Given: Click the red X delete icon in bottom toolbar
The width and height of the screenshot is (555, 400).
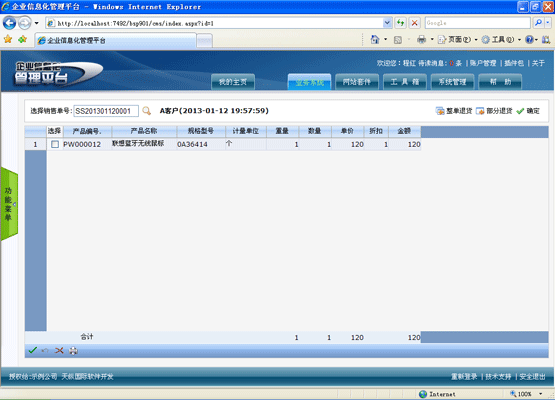Looking at the screenshot, I should coord(59,350).
